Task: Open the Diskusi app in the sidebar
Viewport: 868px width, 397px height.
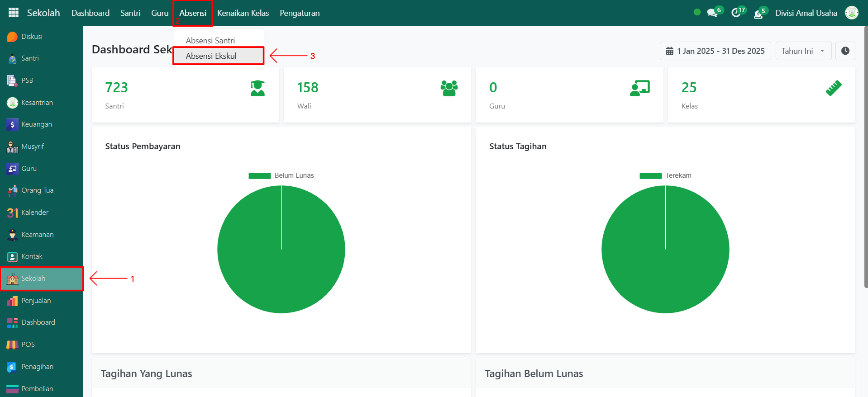Action: tap(32, 37)
